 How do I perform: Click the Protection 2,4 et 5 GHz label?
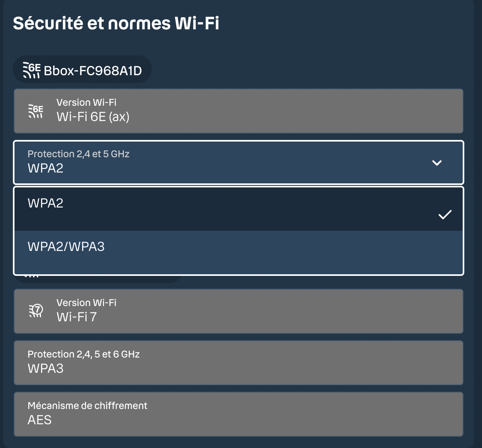coord(78,154)
